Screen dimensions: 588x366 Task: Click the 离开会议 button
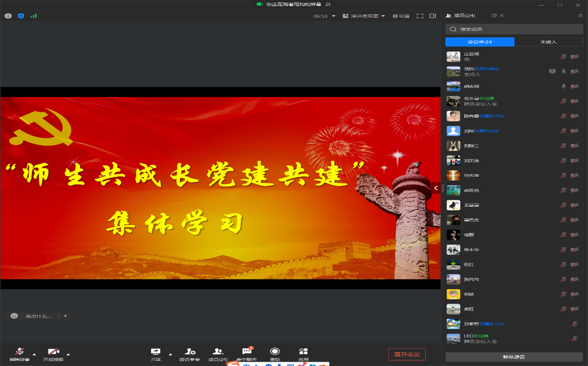pyautogui.click(x=407, y=353)
